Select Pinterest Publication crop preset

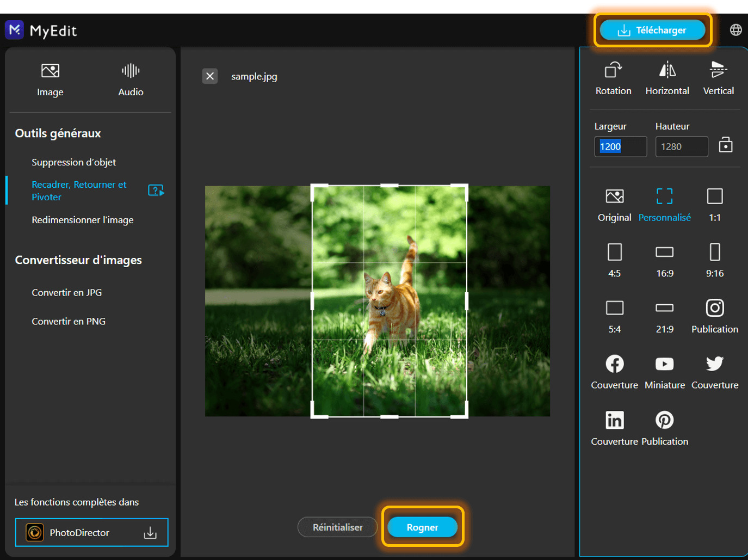click(x=664, y=420)
